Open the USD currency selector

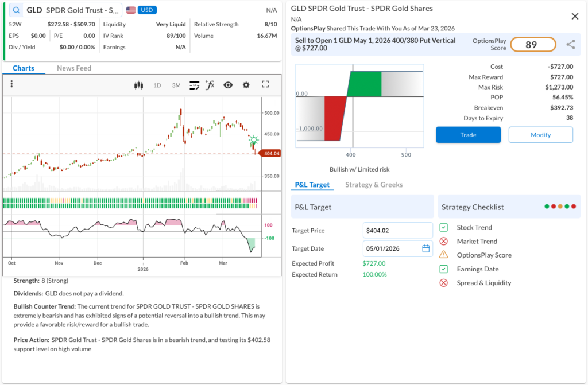click(147, 10)
